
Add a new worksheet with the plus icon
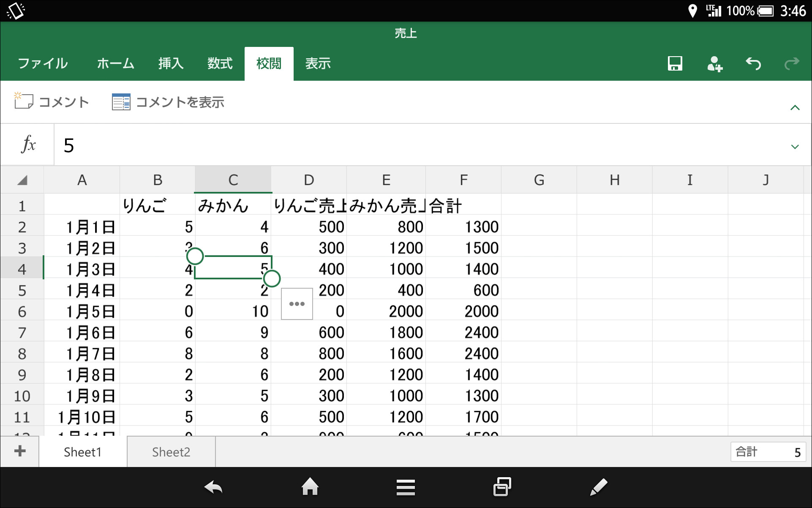coord(19,451)
